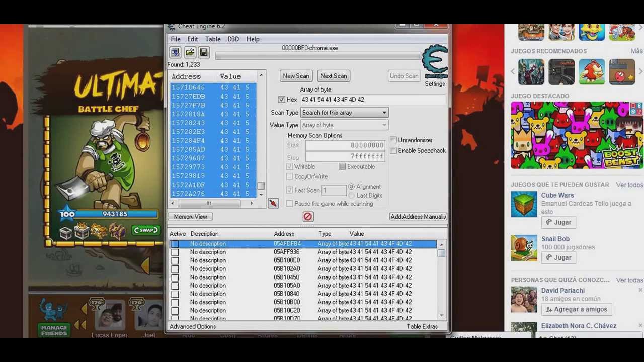
Task: Open the Value Type dropdown
Action: click(344, 125)
